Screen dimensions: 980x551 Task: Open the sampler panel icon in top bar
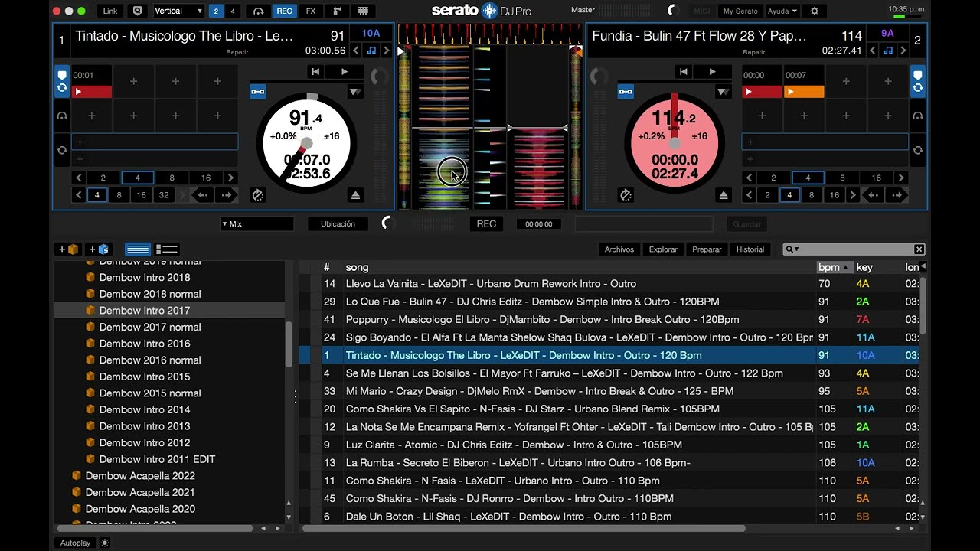click(337, 11)
